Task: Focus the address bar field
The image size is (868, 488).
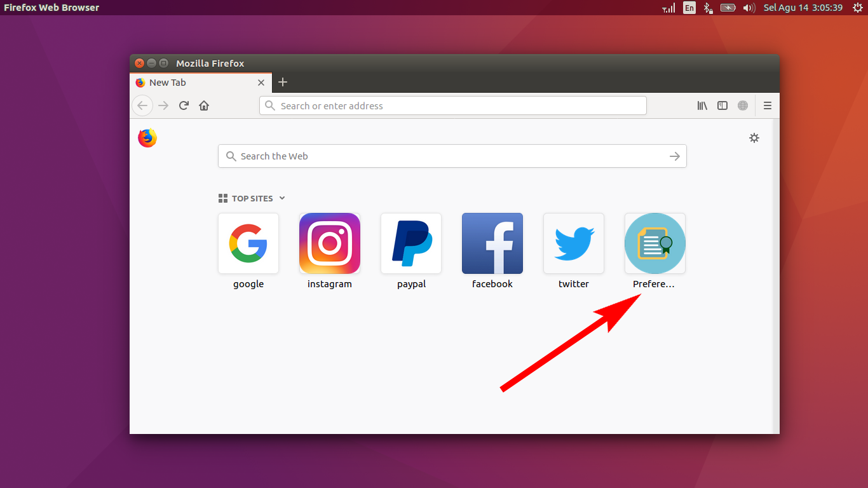Action: (453, 105)
